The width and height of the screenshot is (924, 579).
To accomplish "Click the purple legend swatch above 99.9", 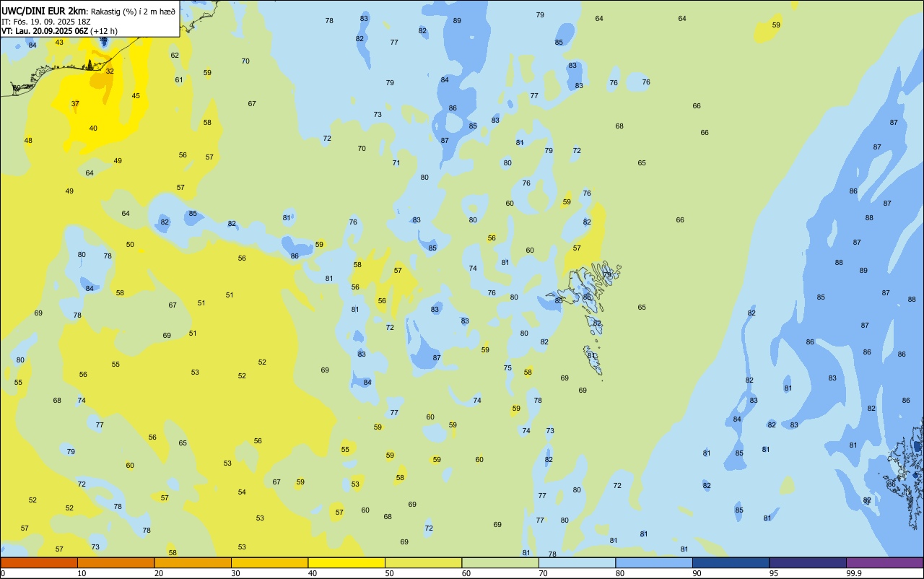I will (884, 562).
